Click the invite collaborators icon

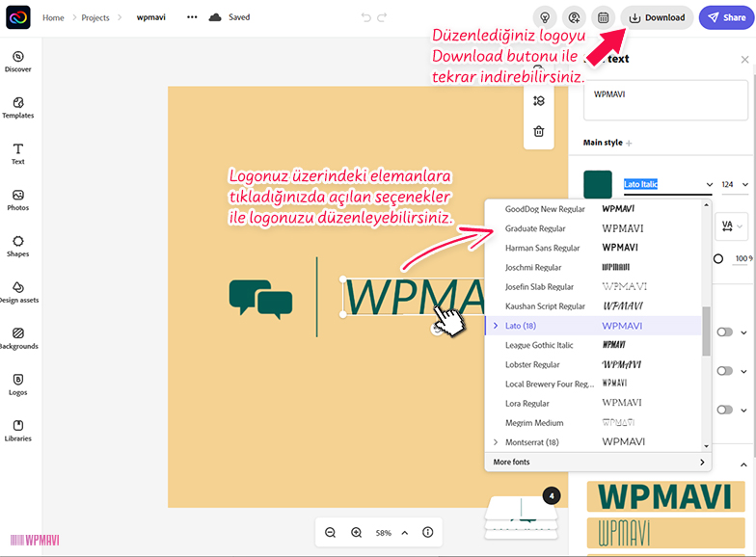pyautogui.click(x=574, y=17)
